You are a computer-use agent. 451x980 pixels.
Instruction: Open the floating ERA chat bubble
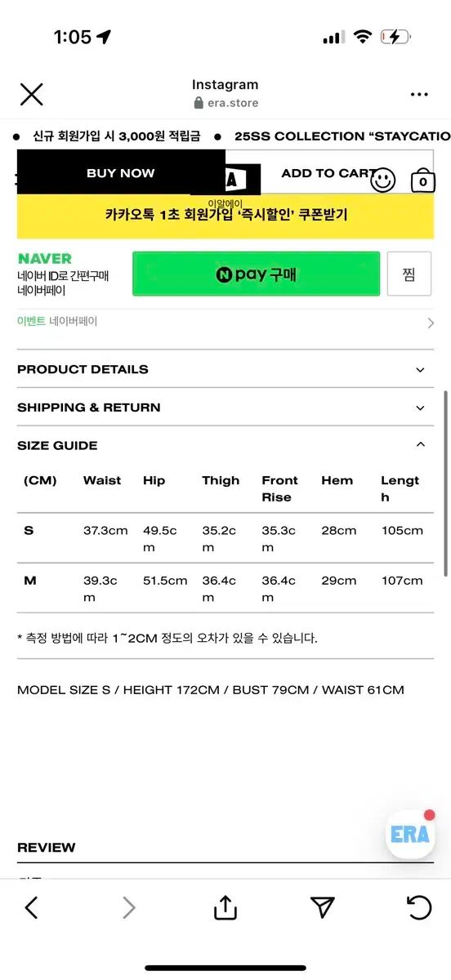(410, 834)
